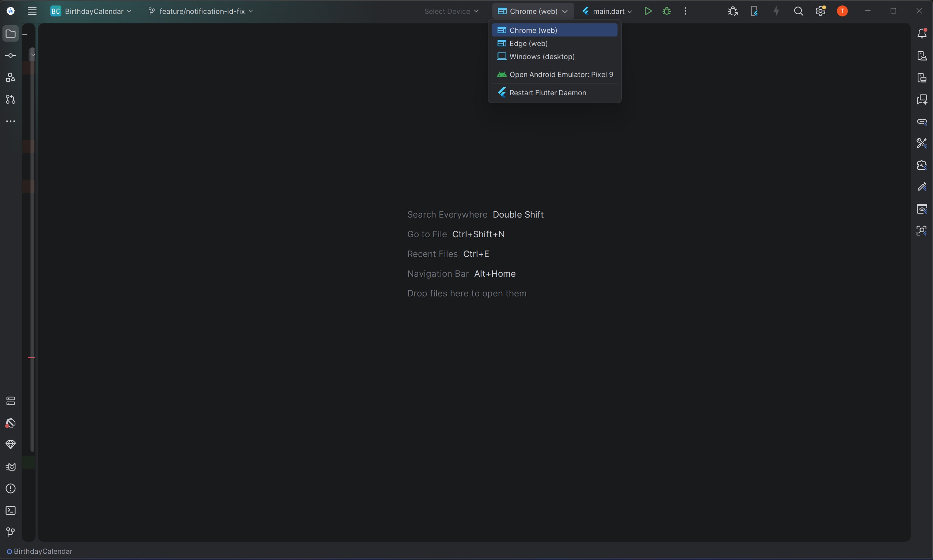This screenshot has height=560, width=933.
Task: Expand the BirthdayCalendar project dropdown
Action: [x=91, y=11]
